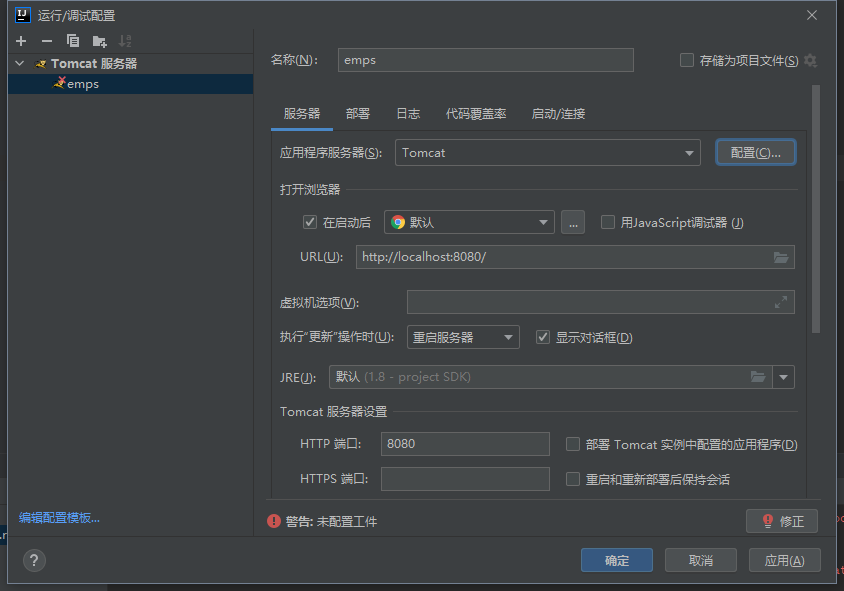
Task: Click the browser ellipsis button
Action: click(573, 222)
